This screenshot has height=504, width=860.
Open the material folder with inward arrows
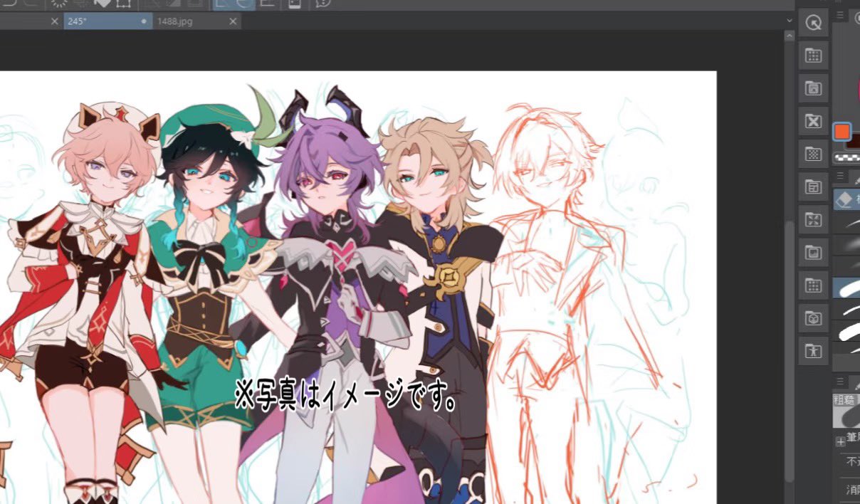pyautogui.click(x=813, y=220)
